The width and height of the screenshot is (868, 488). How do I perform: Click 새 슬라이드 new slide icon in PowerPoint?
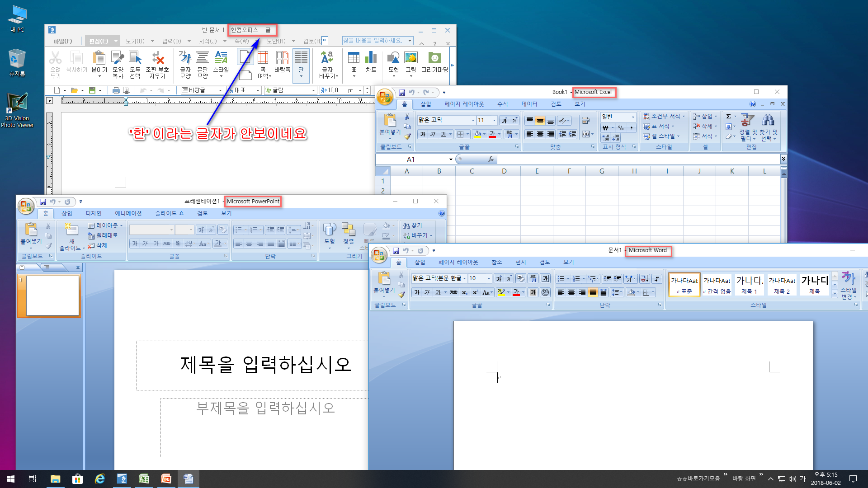click(x=71, y=237)
